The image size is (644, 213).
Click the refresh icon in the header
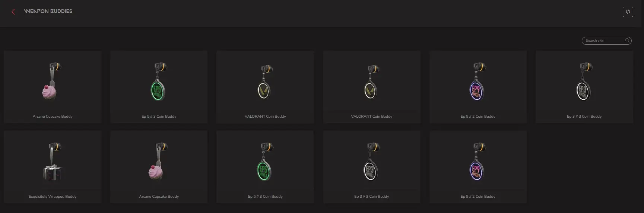(628, 12)
